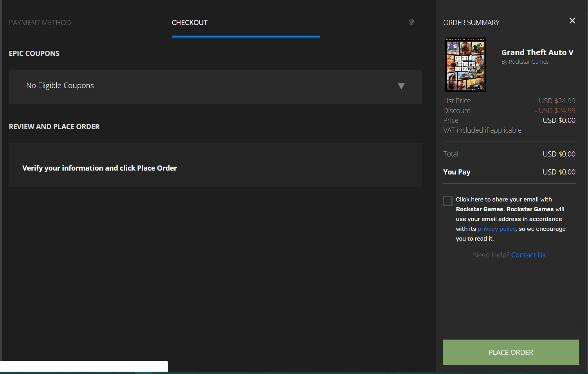Dismiss the checkout with the X icon
This screenshot has width=588, height=374.
coord(572,20)
